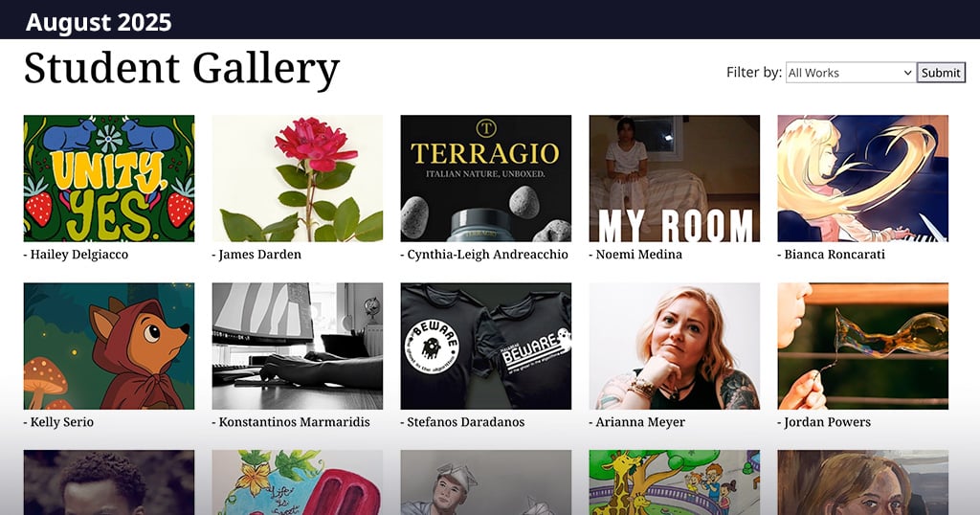980x515 pixels.
Task: Open Arianna Meyer's portrait photo
Action: 675,347
